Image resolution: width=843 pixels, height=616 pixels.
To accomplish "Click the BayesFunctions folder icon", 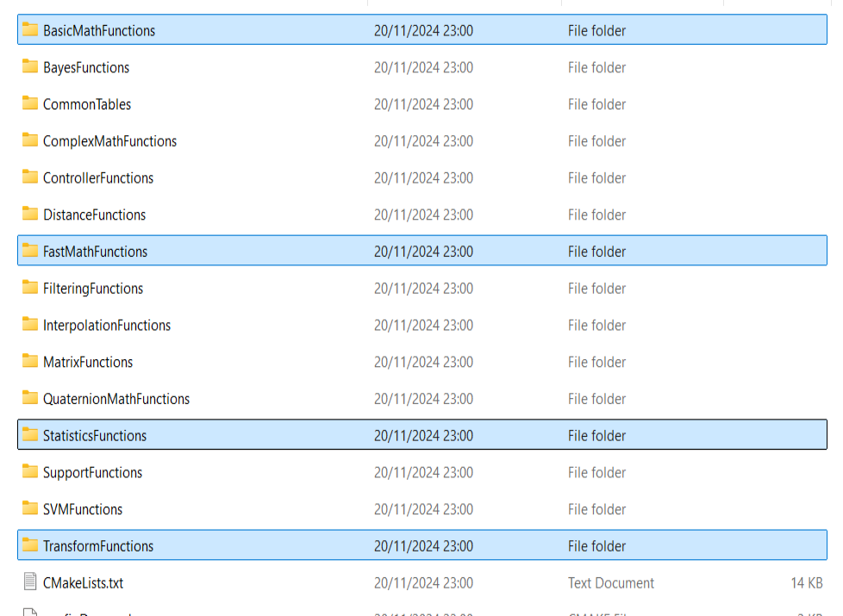I will 30,67.
